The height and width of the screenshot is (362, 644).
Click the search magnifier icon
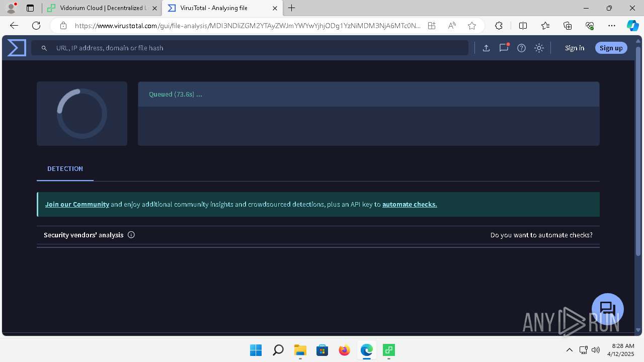(44, 48)
